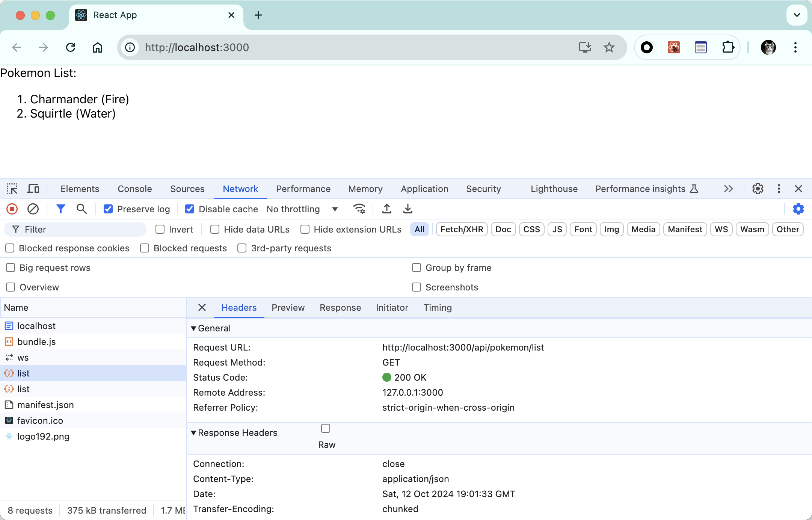Export HAR file download icon

coord(408,209)
